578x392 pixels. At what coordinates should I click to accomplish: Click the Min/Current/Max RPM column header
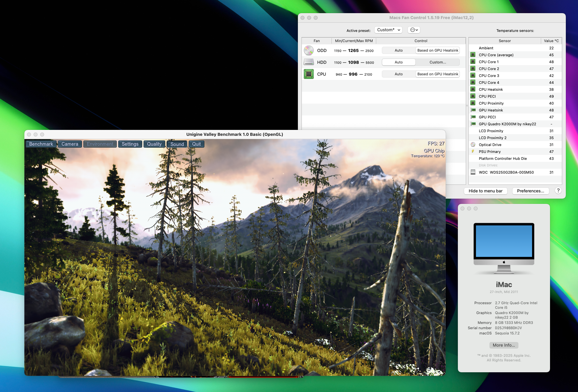click(x=354, y=41)
